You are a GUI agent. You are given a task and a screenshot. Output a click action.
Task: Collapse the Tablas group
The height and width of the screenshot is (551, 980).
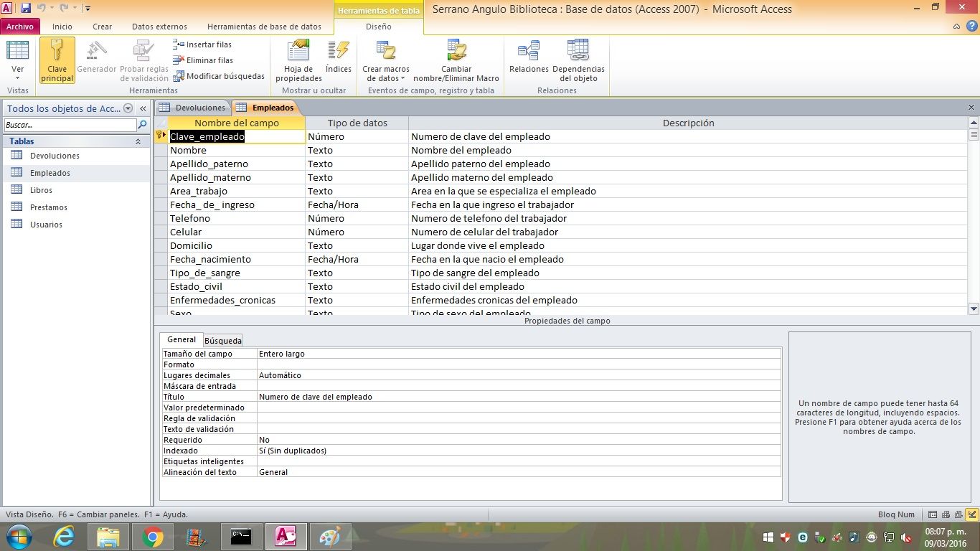pyautogui.click(x=138, y=141)
